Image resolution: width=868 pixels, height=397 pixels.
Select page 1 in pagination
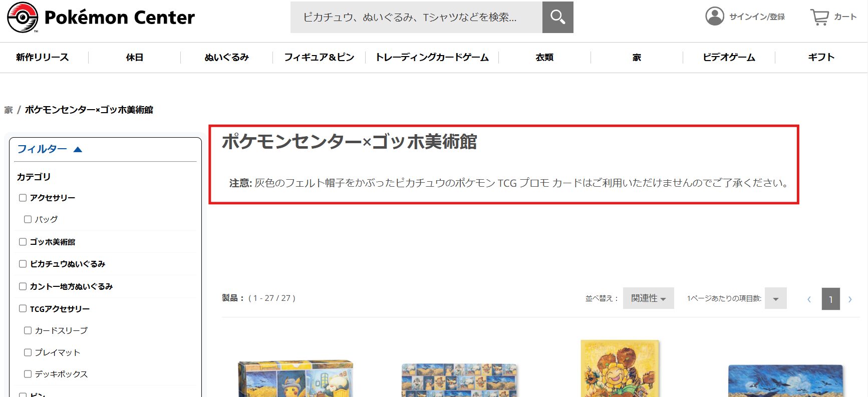coord(830,299)
